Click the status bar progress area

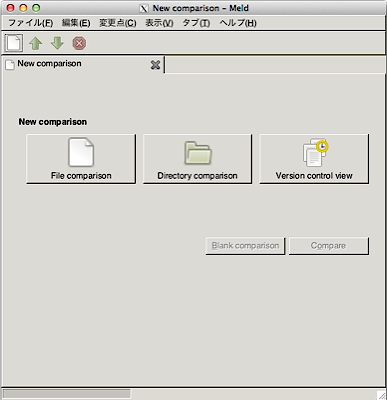67,394
